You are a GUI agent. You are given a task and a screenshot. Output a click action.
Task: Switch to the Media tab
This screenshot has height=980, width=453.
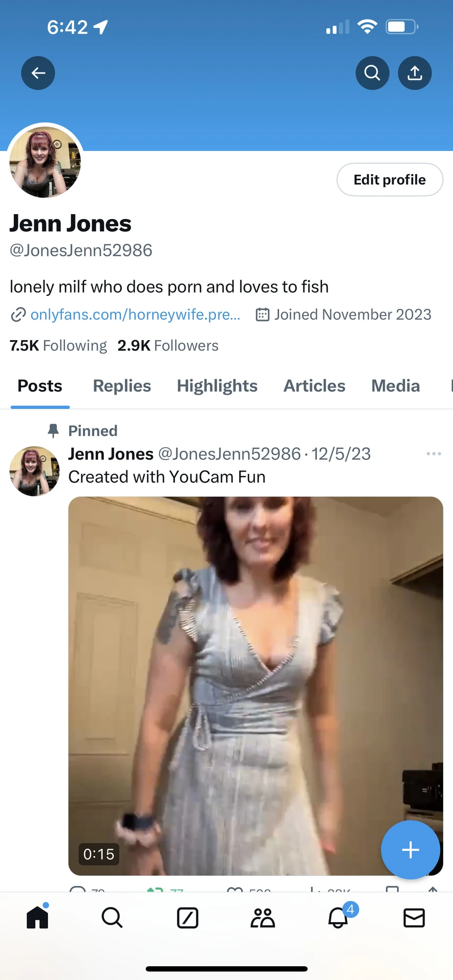click(x=395, y=386)
